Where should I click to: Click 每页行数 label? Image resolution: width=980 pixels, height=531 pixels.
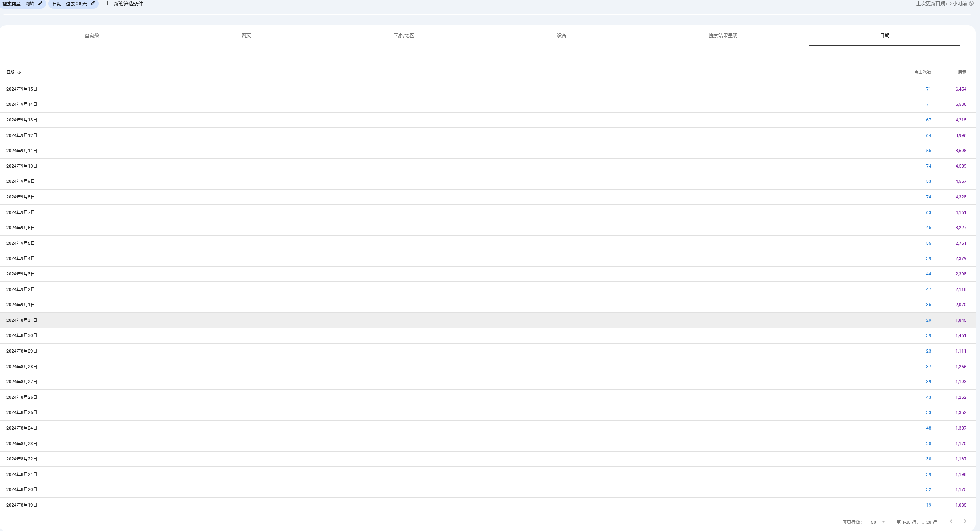(852, 522)
